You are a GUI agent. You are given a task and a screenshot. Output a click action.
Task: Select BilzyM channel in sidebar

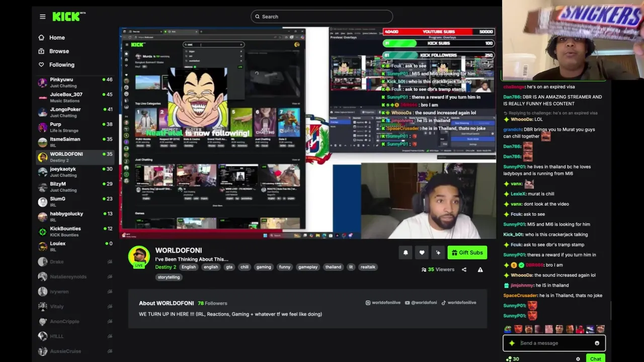pos(75,187)
